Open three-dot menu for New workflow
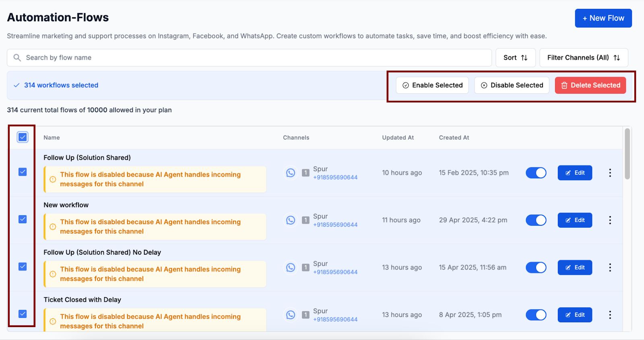This screenshot has width=644, height=340. tap(610, 220)
